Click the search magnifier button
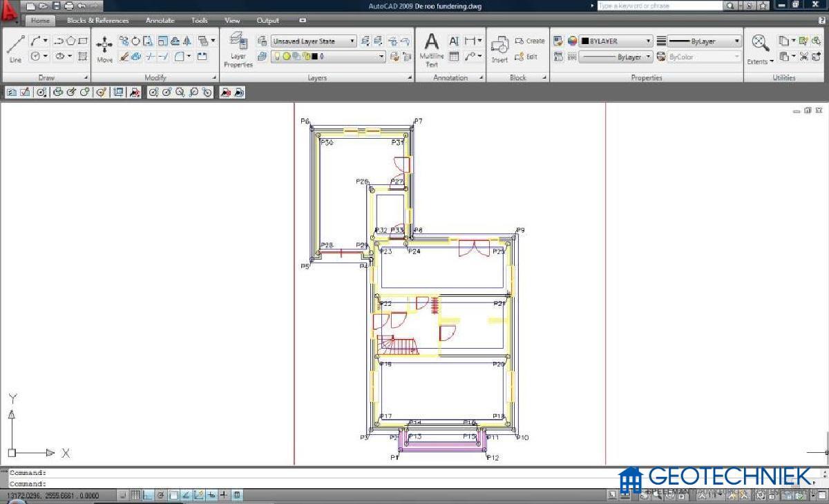Screen dimensions: 829x504 point(730,6)
